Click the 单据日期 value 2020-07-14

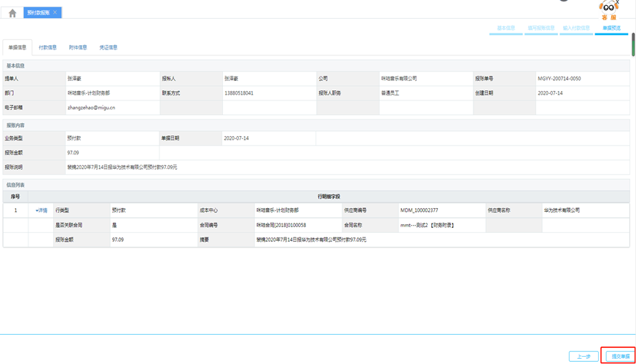236,138
